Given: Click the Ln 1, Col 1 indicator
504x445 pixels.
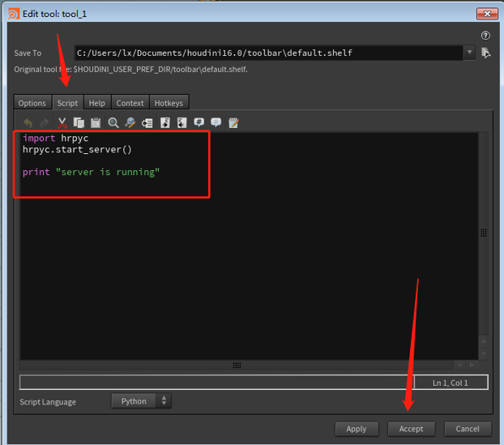Looking at the screenshot, I should pyautogui.click(x=451, y=383).
